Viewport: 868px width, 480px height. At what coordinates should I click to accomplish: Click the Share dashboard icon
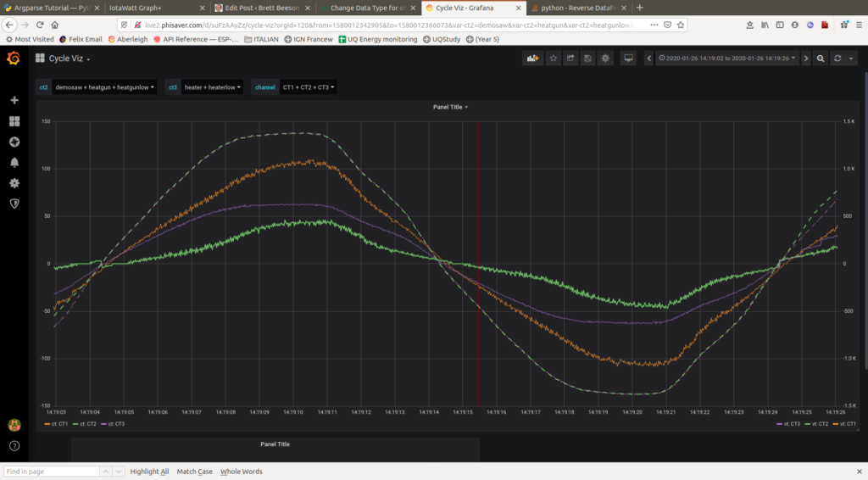click(570, 59)
